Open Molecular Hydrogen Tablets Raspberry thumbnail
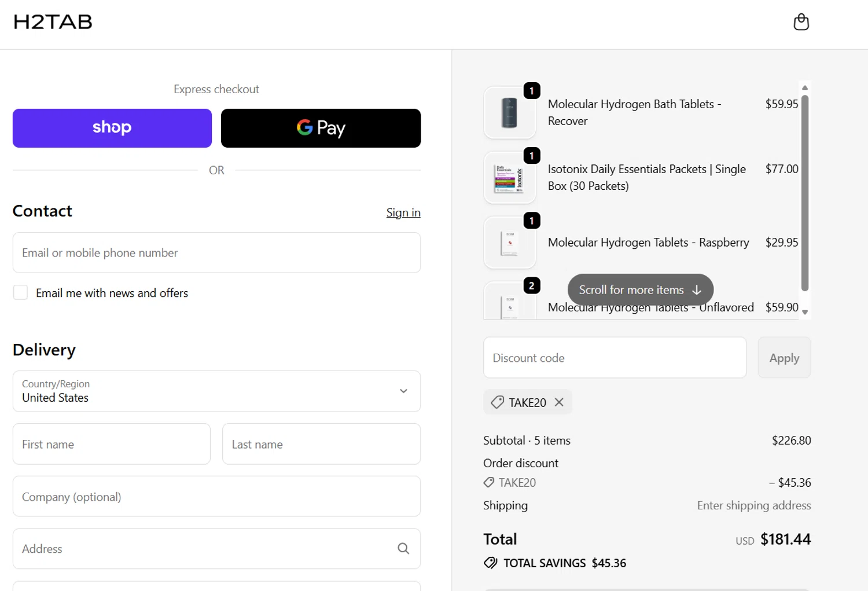The height and width of the screenshot is (591, 868). click(510, 243)
